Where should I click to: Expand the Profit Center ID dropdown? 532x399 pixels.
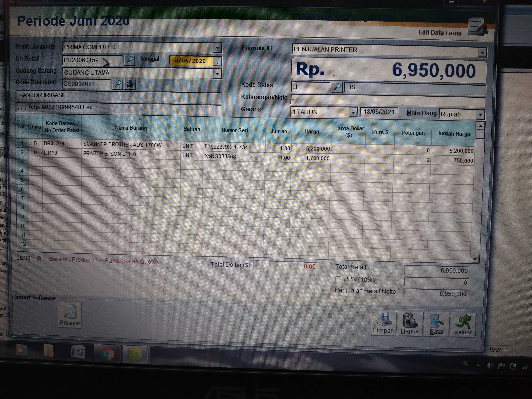point(217,48)
